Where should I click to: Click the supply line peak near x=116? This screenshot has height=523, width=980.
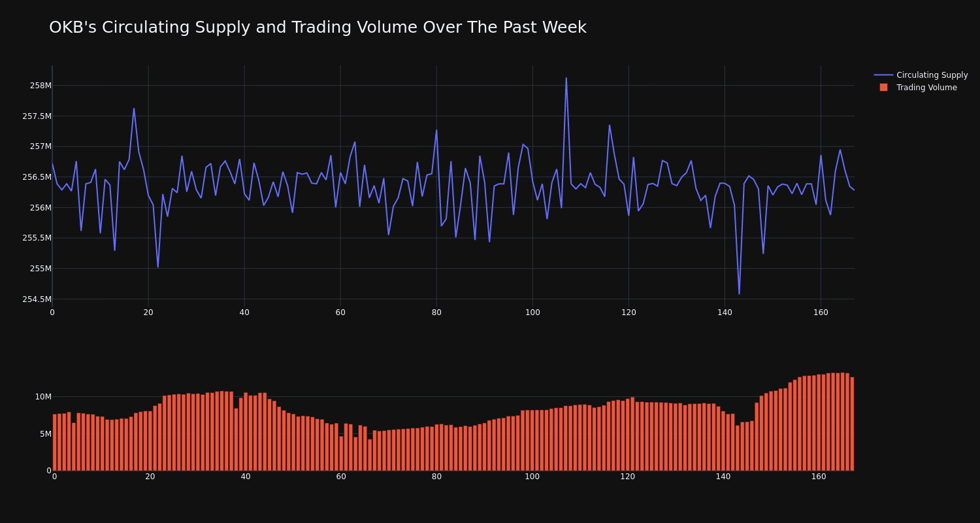[x=610, y=126]
